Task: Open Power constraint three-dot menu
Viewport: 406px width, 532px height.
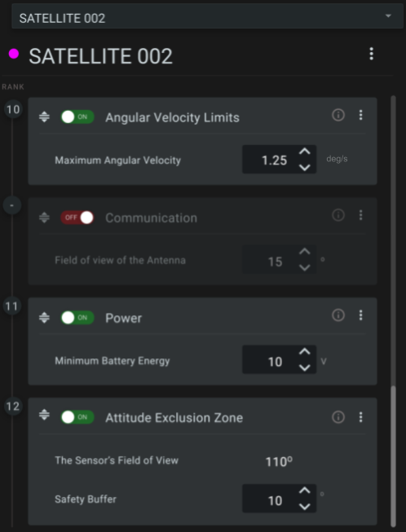Action: click(360, 315)
